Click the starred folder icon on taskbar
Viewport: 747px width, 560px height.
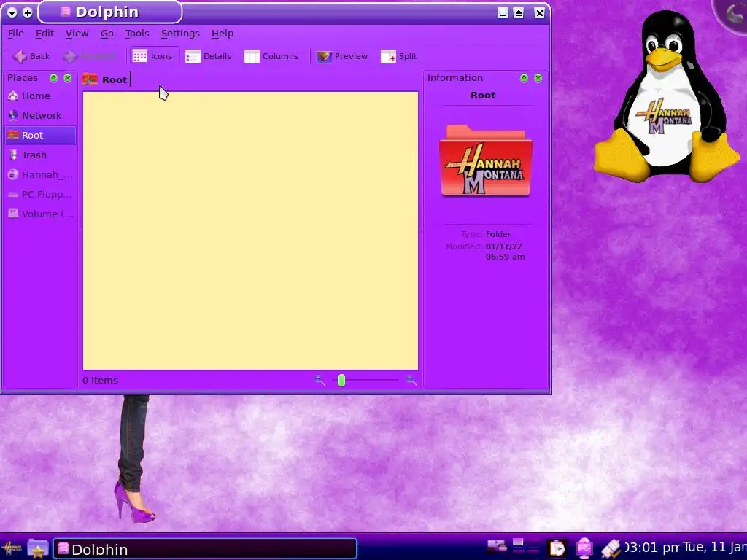point(38,548)
